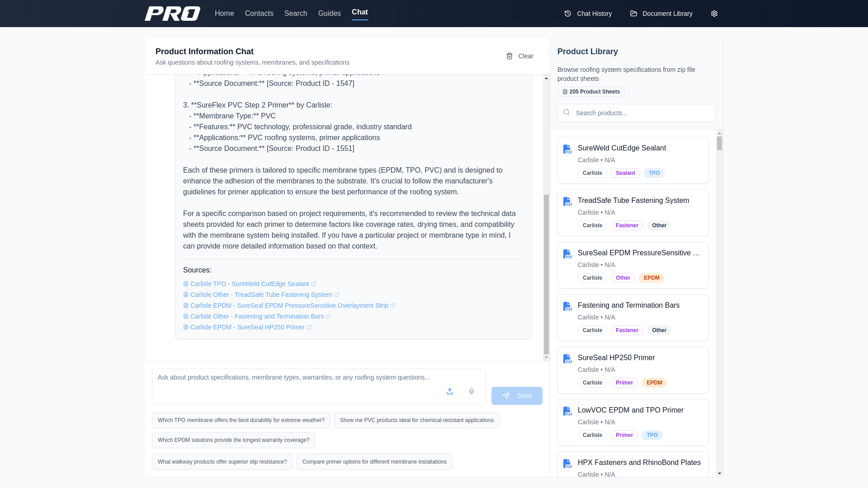Open Chat History

point(588,14)
